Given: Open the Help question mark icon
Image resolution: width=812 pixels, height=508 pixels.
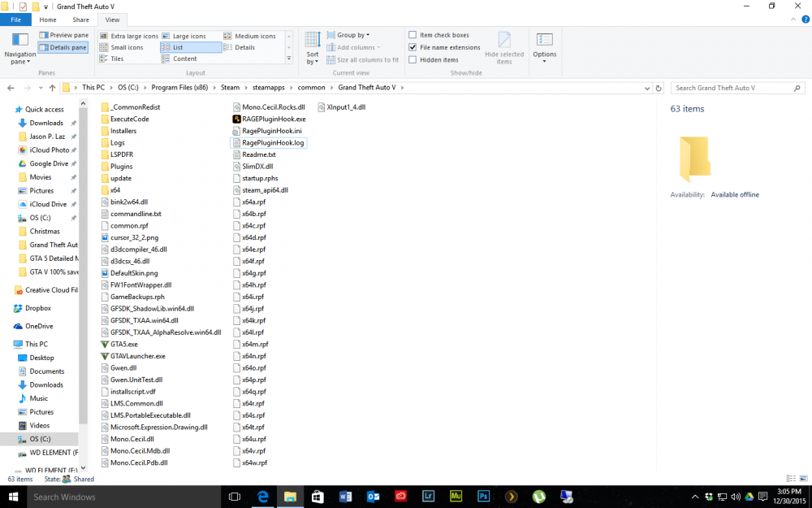Looking at the screenshot, I should pyautogui.click(x=806, y=20).
